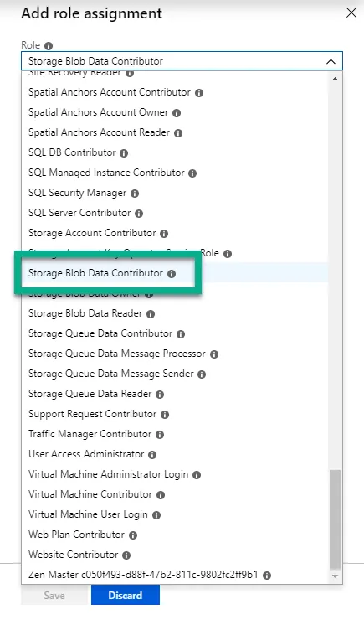Viewport: 364px width, 625px height.
Task: Click info icon next to Role label
Action: pos(49,46)
